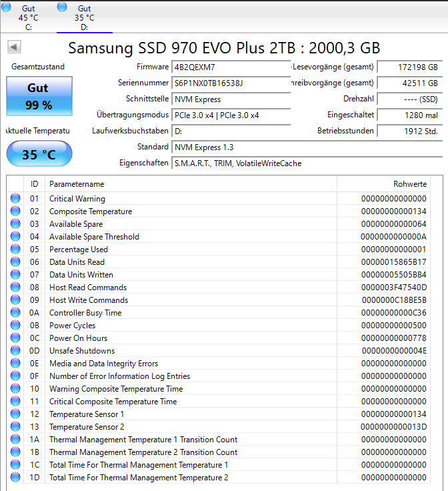This screenshot has height=491, width=448.
Task: Click the Parametername column header
Action: click(191, 184)
